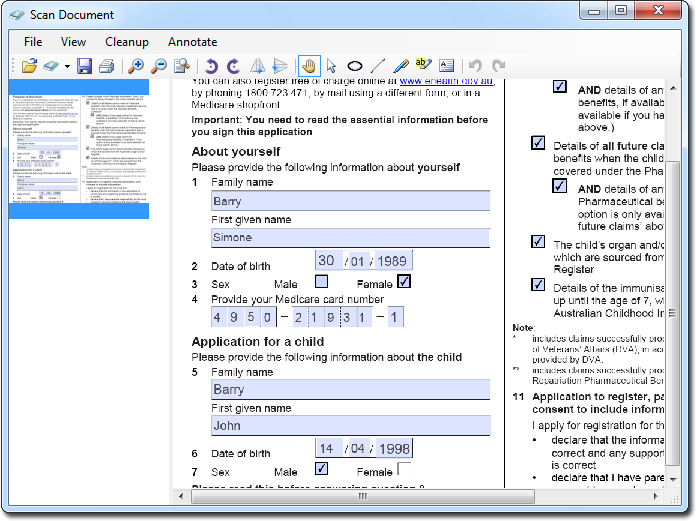Click the scanner icon in the toolbar
The height and width of the screenshot is (521, 696).
52,67
